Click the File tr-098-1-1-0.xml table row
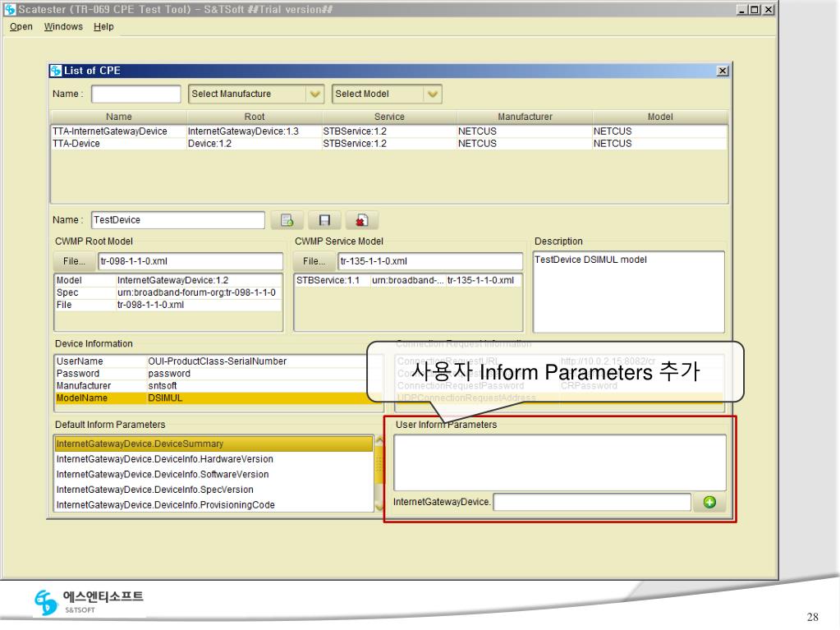The height and width of the screenshot is (630, 840). click(168, 305)
